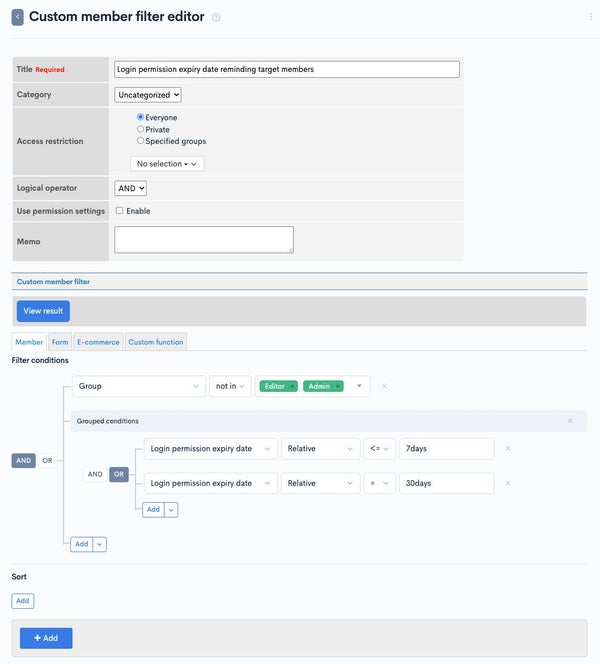
Task: Open field selector for the 7days row
Action: (x=210, y=449)
